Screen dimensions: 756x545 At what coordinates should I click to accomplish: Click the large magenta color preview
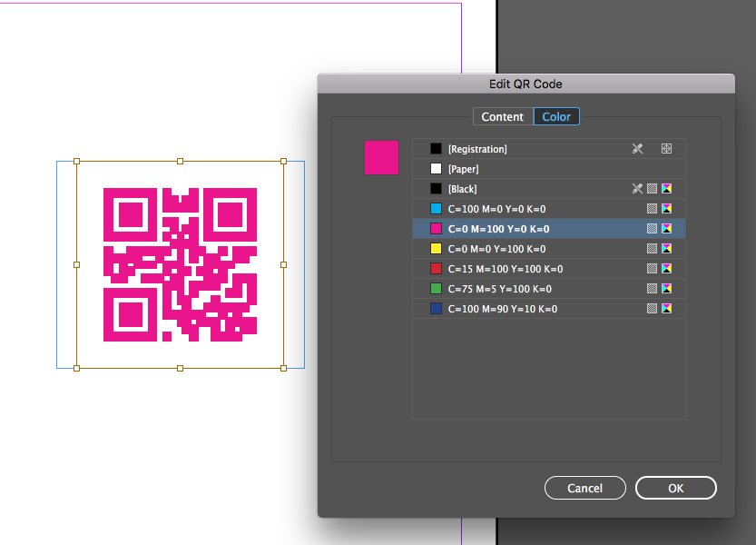[381, 157]
